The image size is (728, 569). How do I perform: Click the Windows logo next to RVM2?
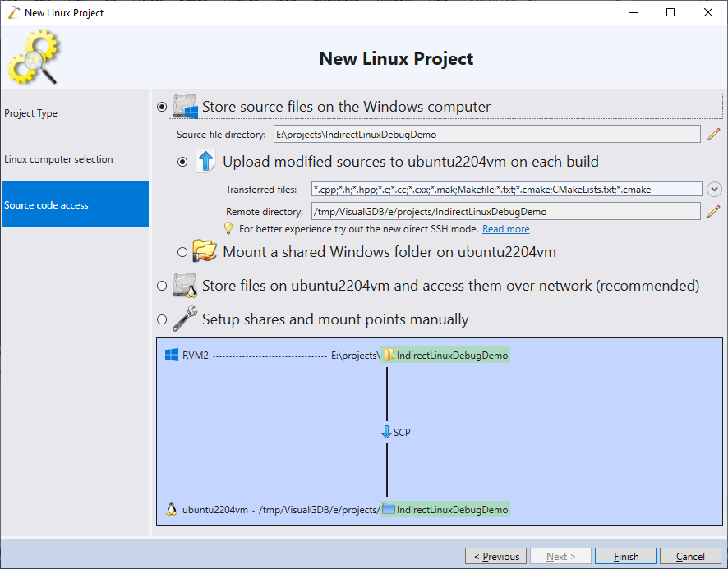[x=172, y=355]
